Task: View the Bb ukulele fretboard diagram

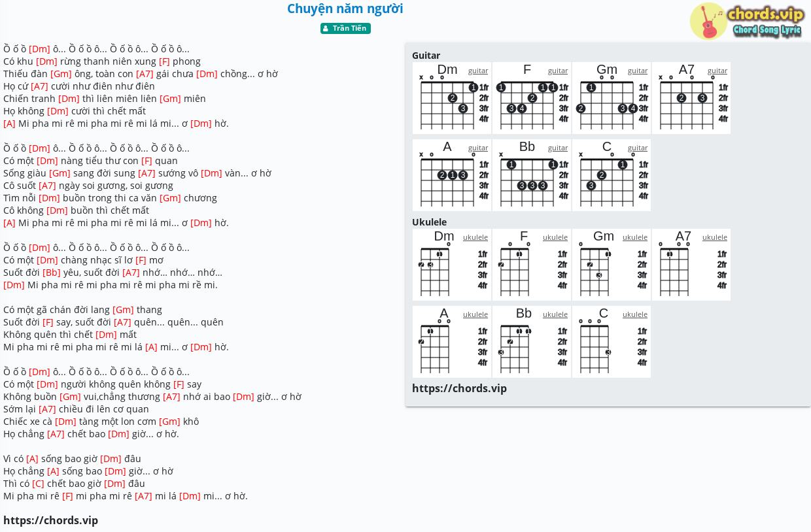Action: [532, 342]
